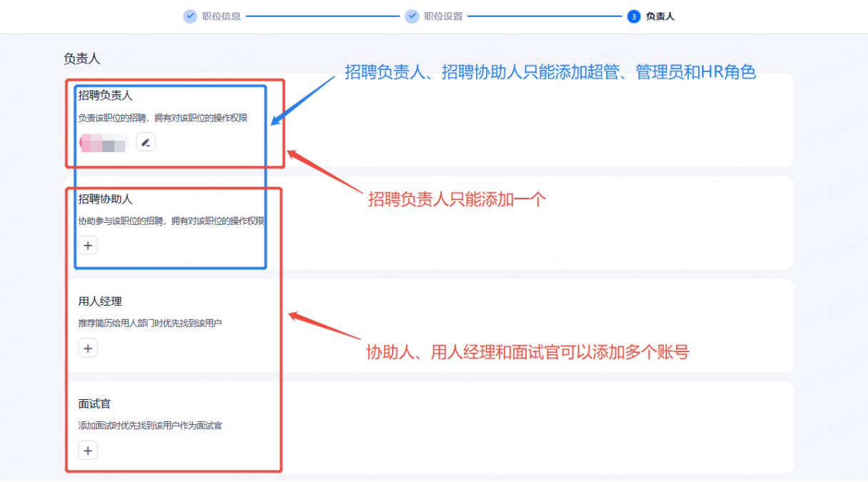Click the red note 招聘负责人只能添加一个
This screenshot has width=868, height=482.
457,199
